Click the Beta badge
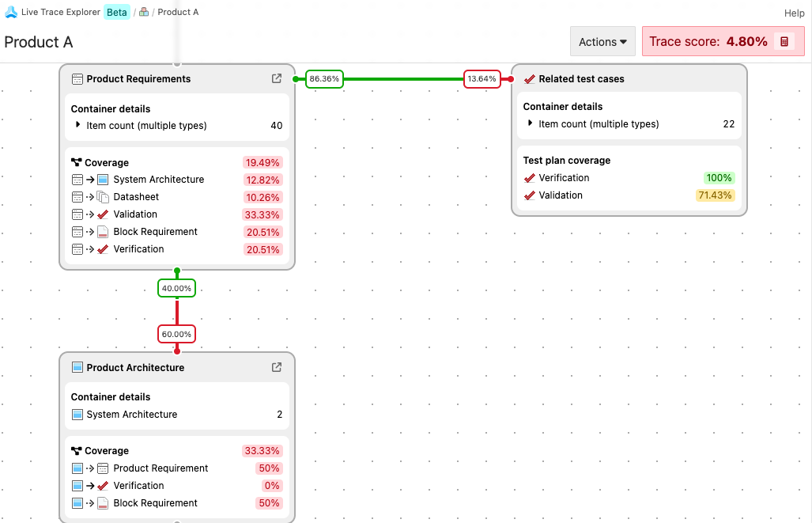Screen dimensions: 812x523 point(117,12)
